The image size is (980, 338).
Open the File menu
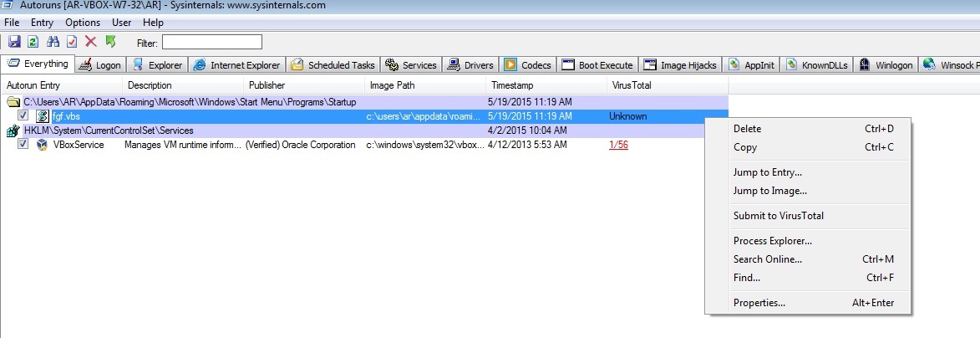pos(12,23)
